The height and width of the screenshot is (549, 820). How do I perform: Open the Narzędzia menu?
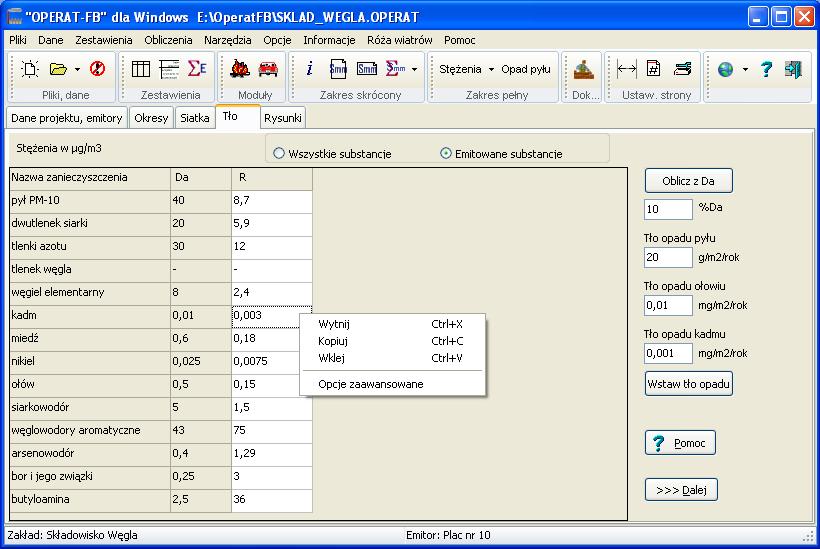[228, 40]
